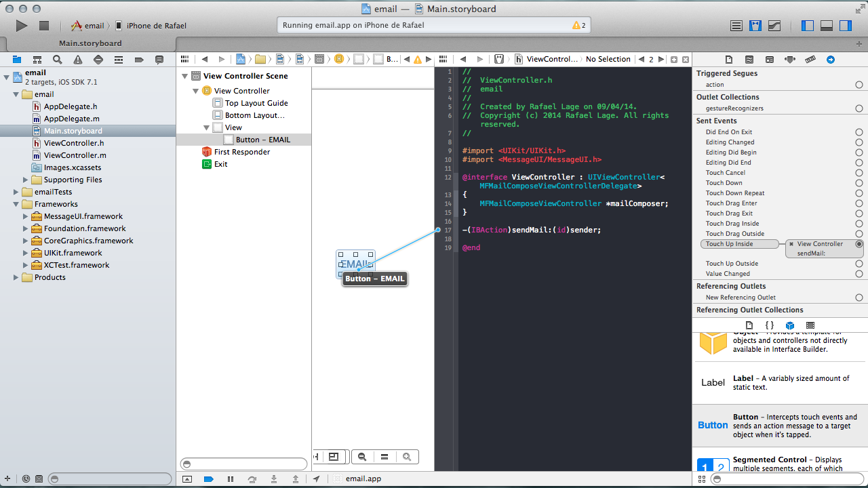Select ViewController.m in navigator

coord(75,155)
